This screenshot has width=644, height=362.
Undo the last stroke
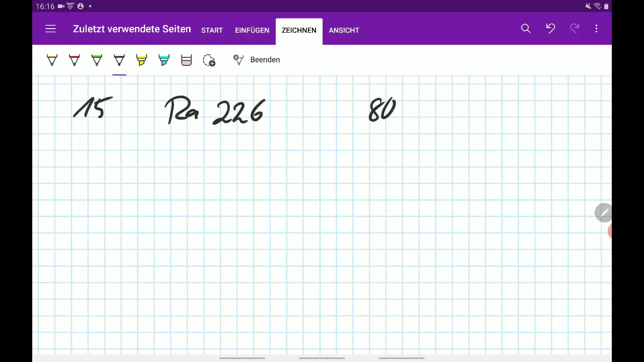[550, 29]
